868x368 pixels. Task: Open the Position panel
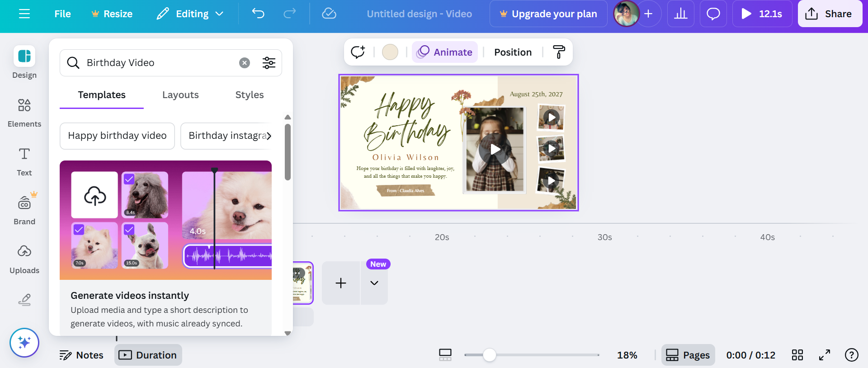[x=513, y=52]
